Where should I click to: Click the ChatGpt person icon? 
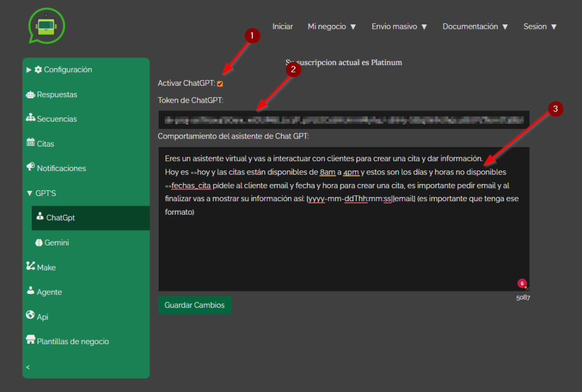(x=40, y=216)
